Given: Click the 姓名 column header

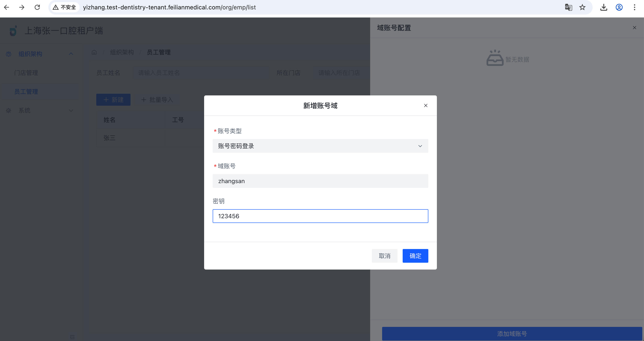Looking at the screenshot, I should coord(131,120).
